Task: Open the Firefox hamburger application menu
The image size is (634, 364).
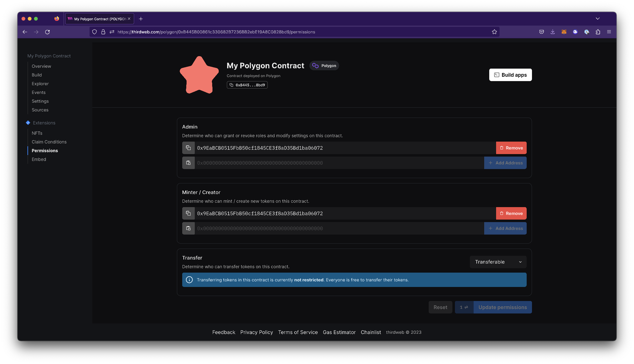Action: 609,32
